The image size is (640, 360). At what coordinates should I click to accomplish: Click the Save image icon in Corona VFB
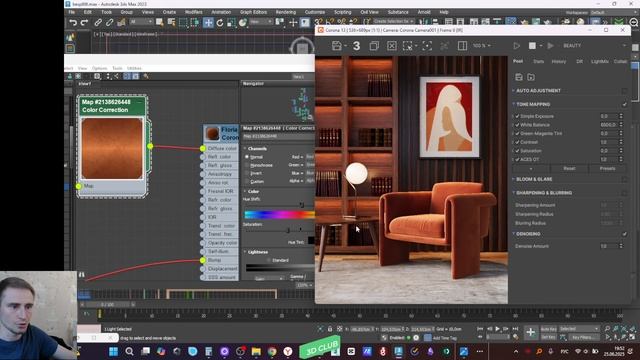pyautogui.click(x=336, y=46)
